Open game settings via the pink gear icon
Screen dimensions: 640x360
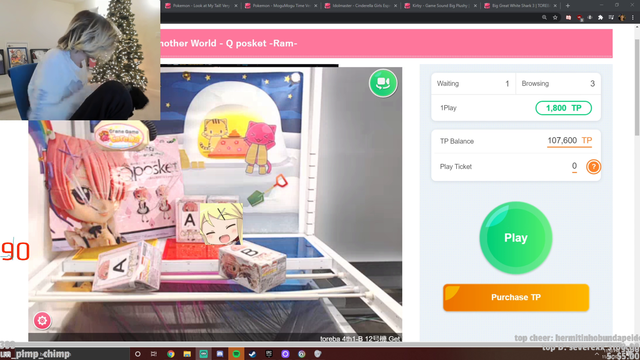[x=42, y=320]
